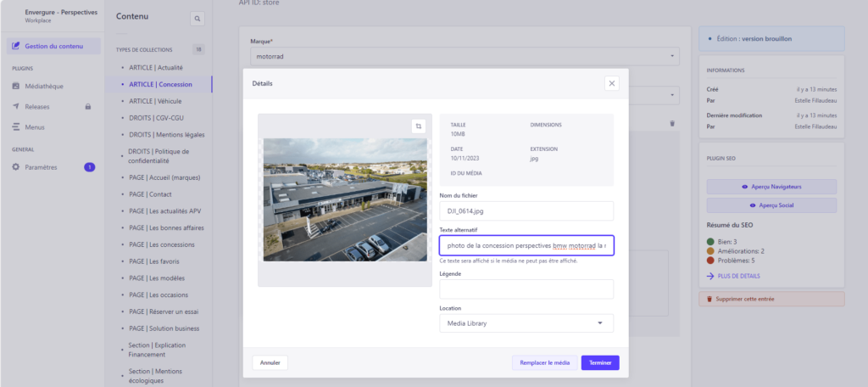Screen dimensions: 868x387
Task: Click Remplacer le média button
Action: click(x=545, y=363)
